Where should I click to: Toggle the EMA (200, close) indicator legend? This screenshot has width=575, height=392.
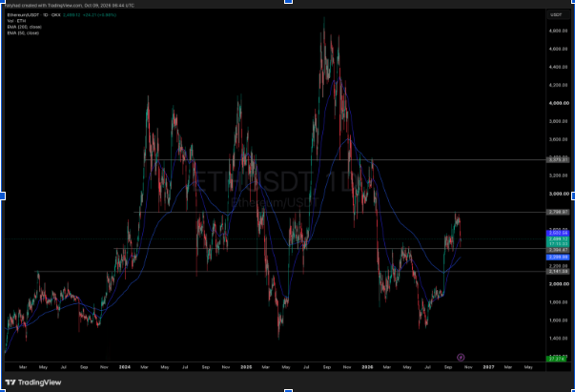coord(24,27)
